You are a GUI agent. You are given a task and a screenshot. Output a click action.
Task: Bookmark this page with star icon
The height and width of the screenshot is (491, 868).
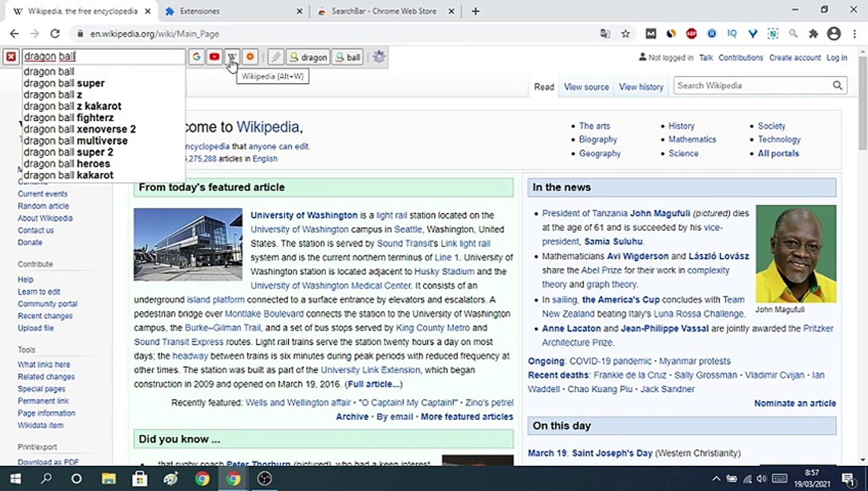click(625, 33)
